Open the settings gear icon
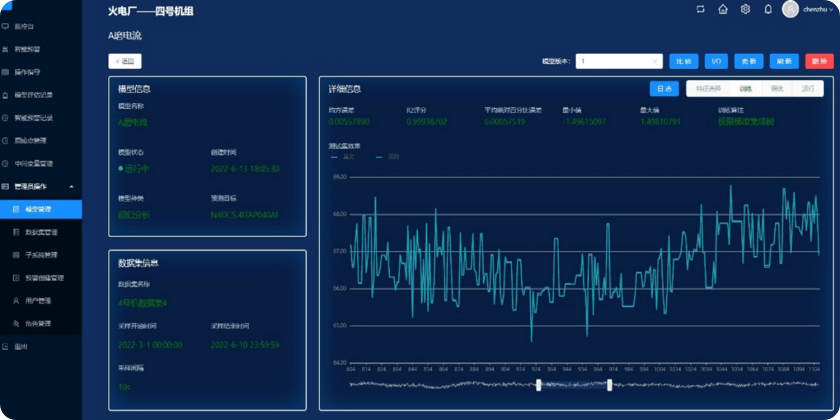Viewport: 840px width, 420px height. pos(745,9)
